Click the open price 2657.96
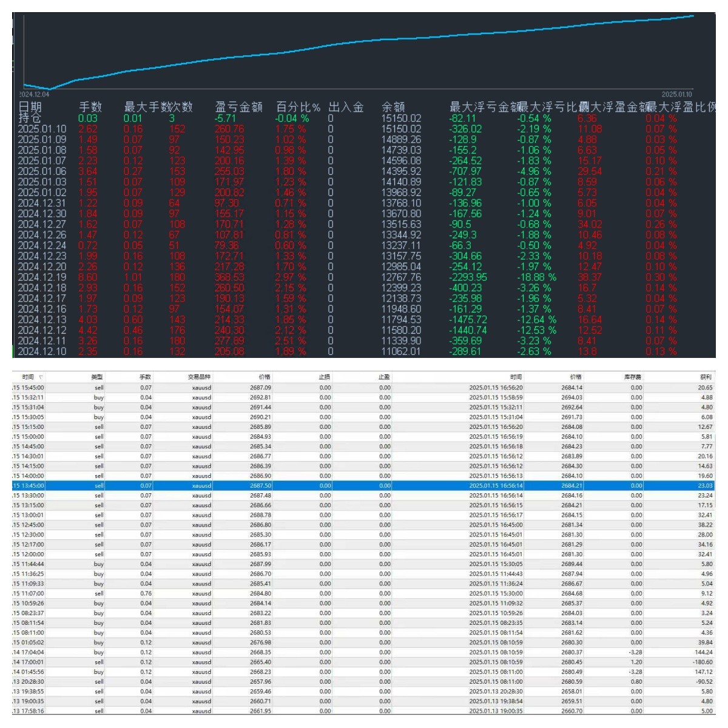 point(260,681)
